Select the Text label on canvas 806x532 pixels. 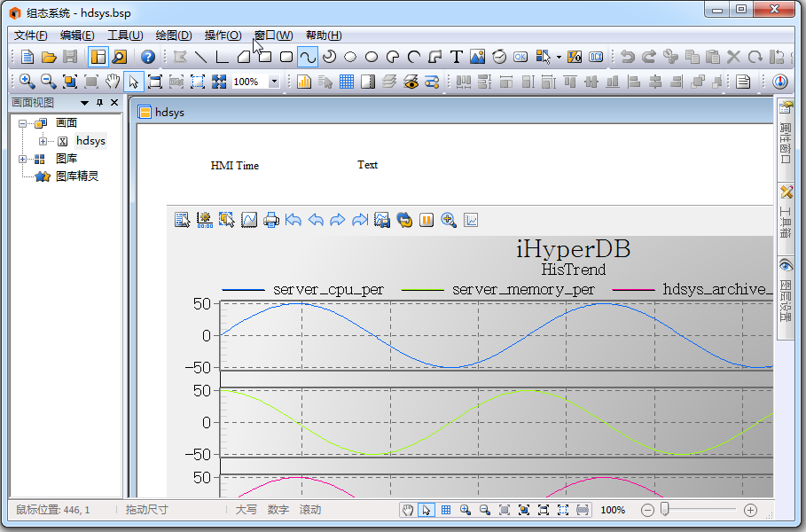367,165
